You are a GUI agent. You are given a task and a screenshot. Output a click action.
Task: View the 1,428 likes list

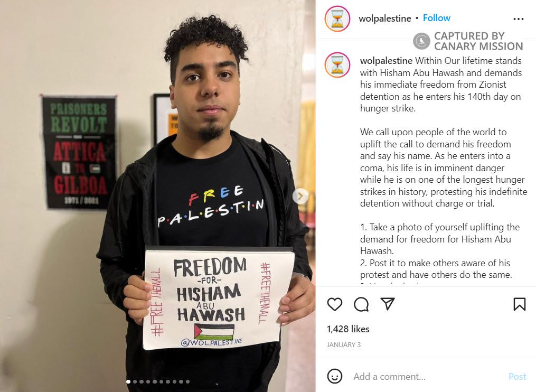point(348,329)
